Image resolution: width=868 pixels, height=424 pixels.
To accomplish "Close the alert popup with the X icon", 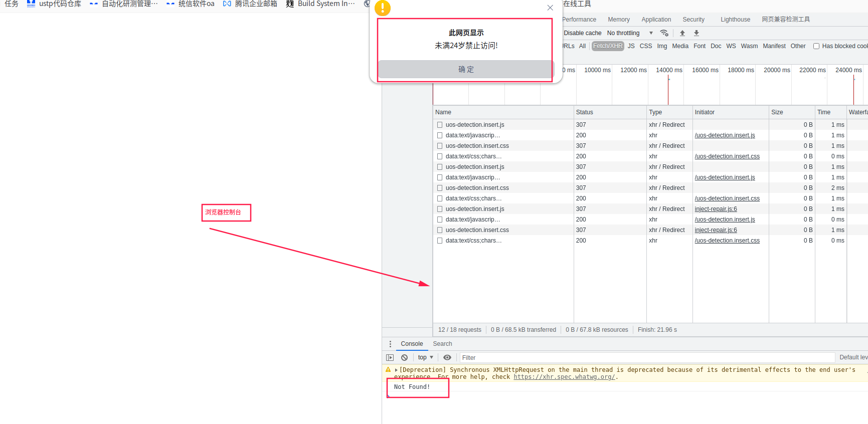I will (x=550, y=8).
